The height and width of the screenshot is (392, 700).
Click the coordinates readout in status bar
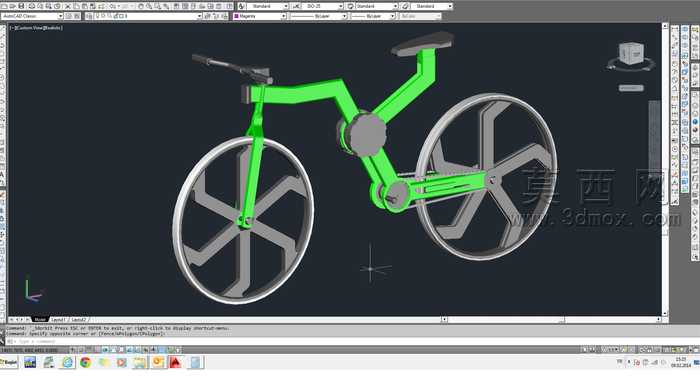(x=30, y=350)
